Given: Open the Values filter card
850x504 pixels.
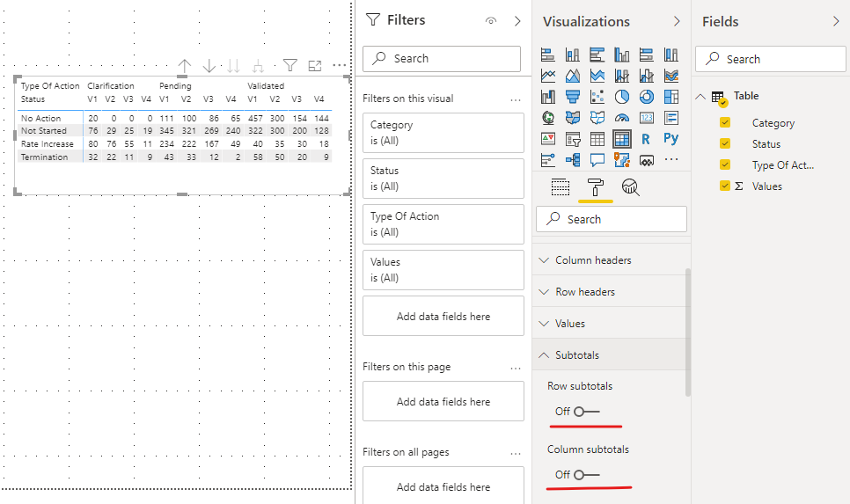Looking at the screenshot, I should pos(443,270).
